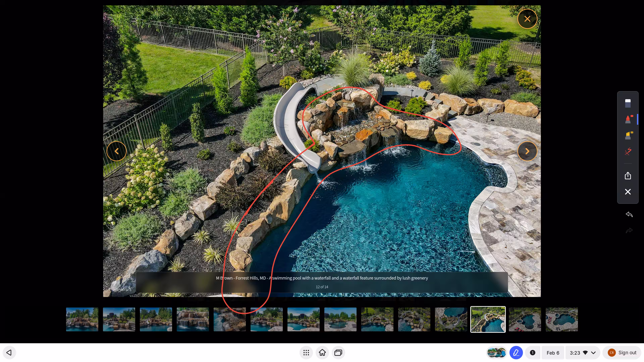
Task: Select the laser pointer tool
Action: tap(628, 151)
